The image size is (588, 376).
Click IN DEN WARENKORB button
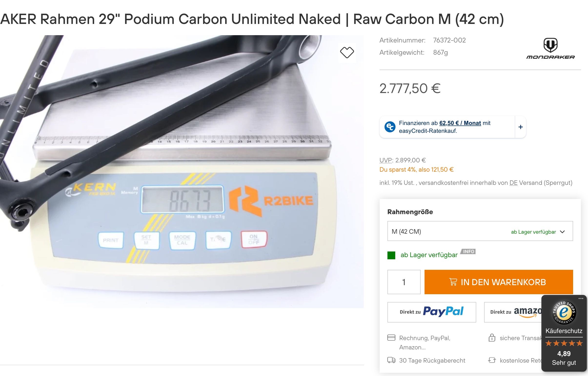pos(498,282)
